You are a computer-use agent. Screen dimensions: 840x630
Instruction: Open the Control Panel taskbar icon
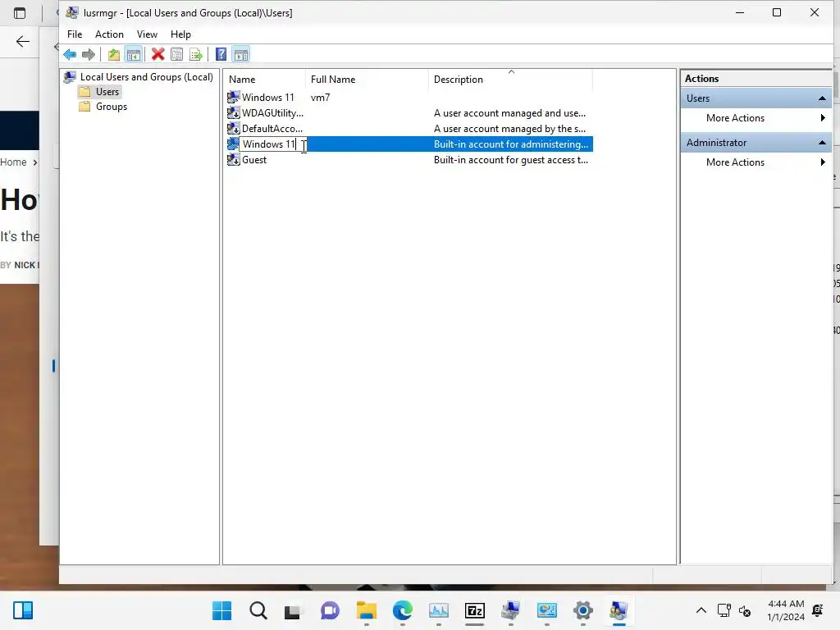pyautogui.click(x=547, y=610)
